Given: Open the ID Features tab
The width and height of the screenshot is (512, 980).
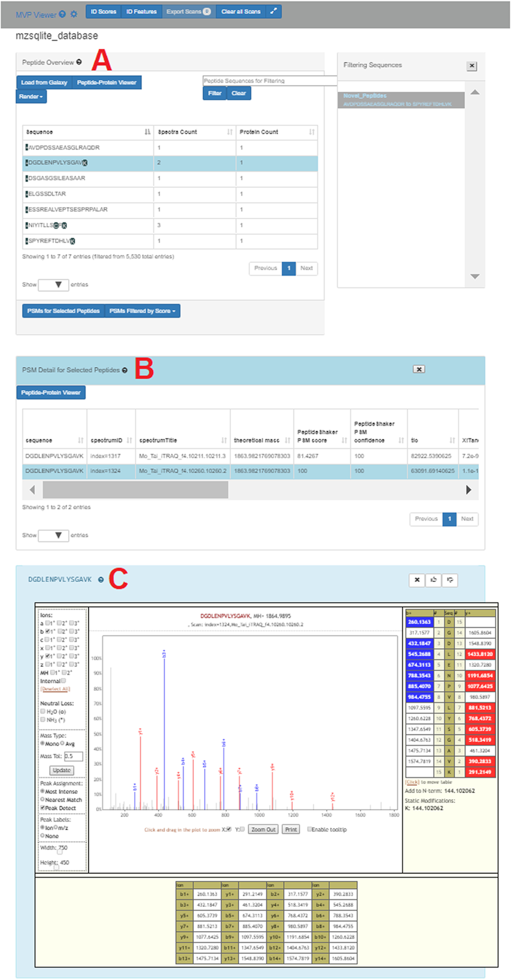Looking at the screenshot, I should (141, 11).
